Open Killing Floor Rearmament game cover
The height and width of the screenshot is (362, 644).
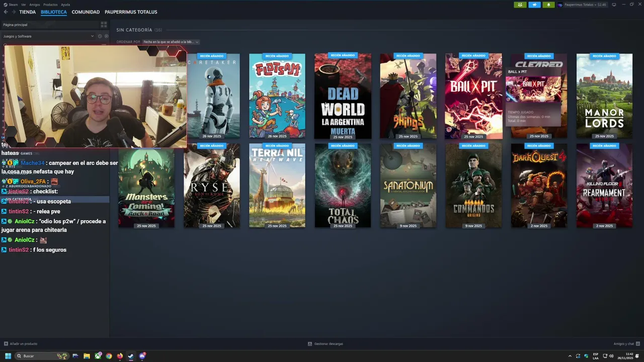click(604, 186)
